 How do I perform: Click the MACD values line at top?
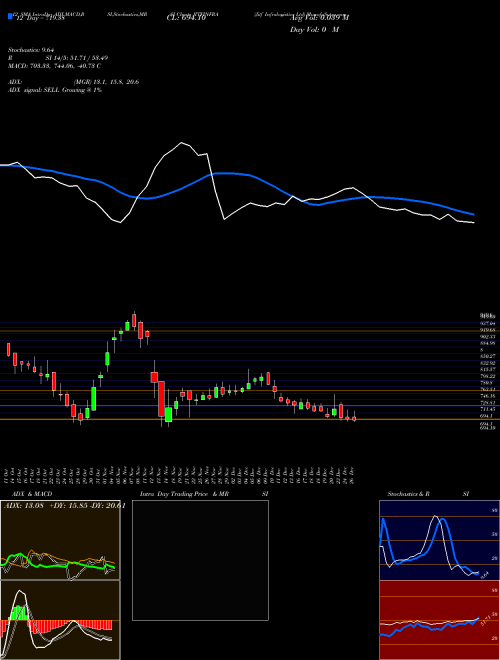click(57, 66)
